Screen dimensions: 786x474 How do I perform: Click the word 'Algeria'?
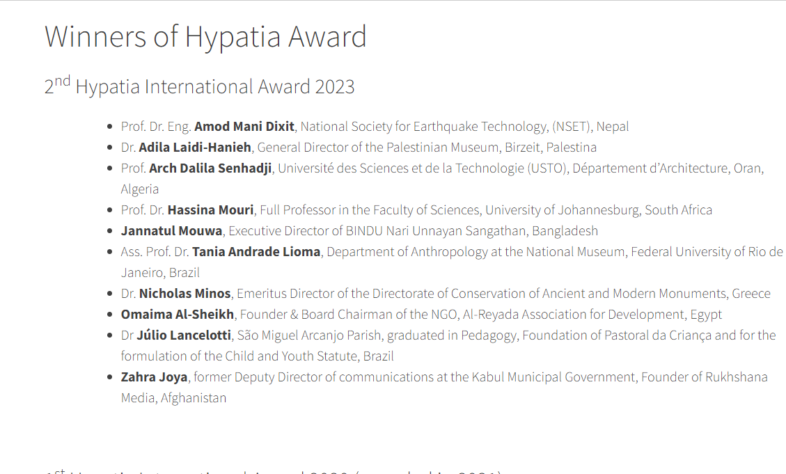[140, 189]
